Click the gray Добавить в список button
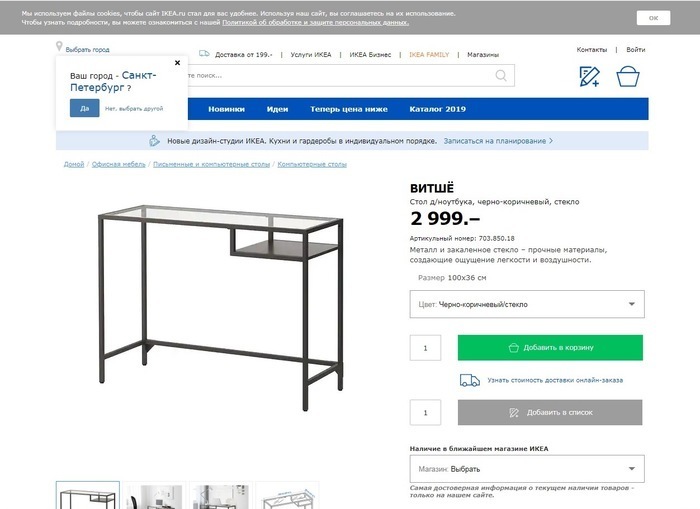700x509 pixels. click(x=550, y=412)
